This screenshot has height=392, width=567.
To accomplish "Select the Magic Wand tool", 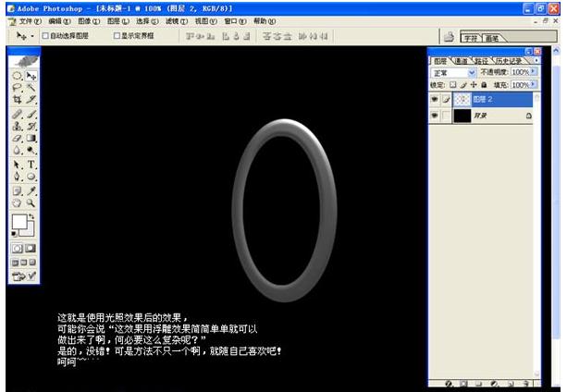I will [31, 88].
